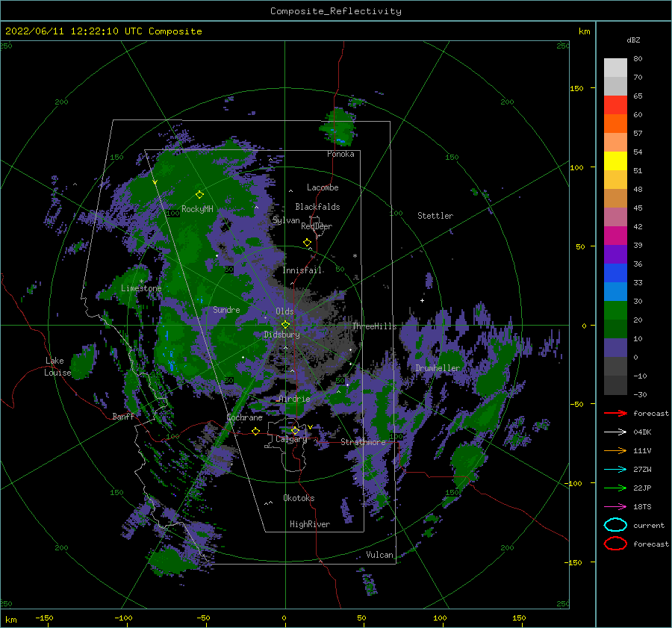Screen dimensions: 672x628
Task: Click the RedDeer city label
Action: 317,226
